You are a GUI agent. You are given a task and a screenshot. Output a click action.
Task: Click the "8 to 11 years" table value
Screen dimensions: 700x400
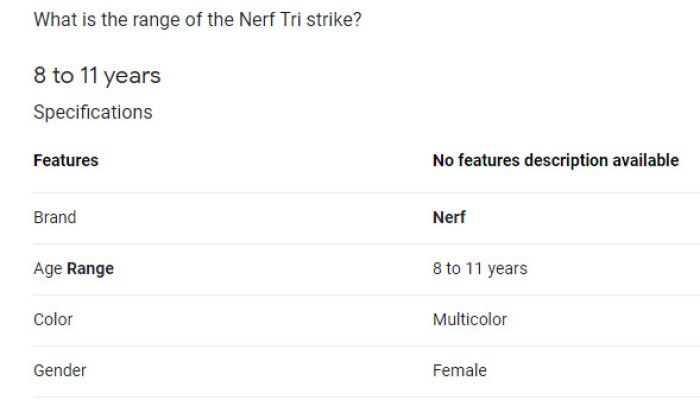click(480, 268)
